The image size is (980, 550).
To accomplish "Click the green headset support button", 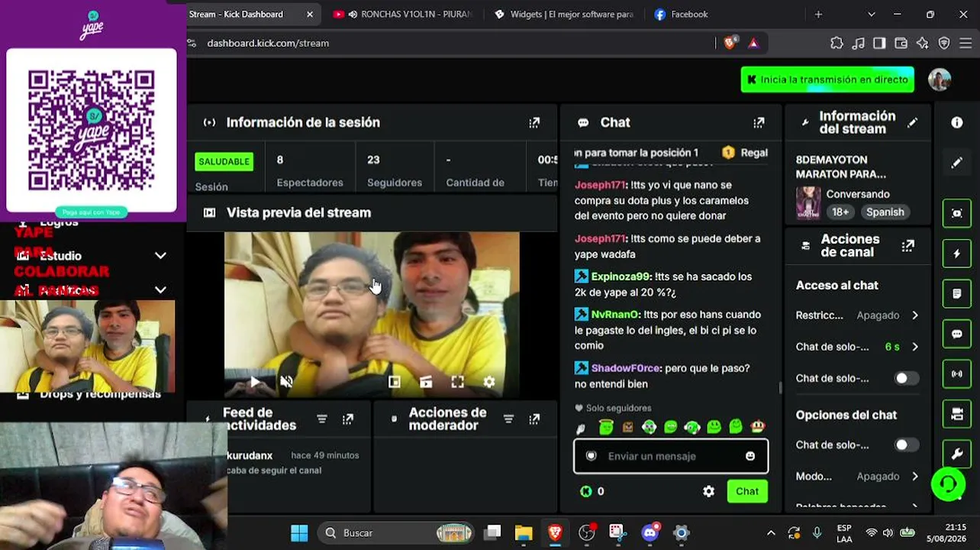I will point(948,484).
